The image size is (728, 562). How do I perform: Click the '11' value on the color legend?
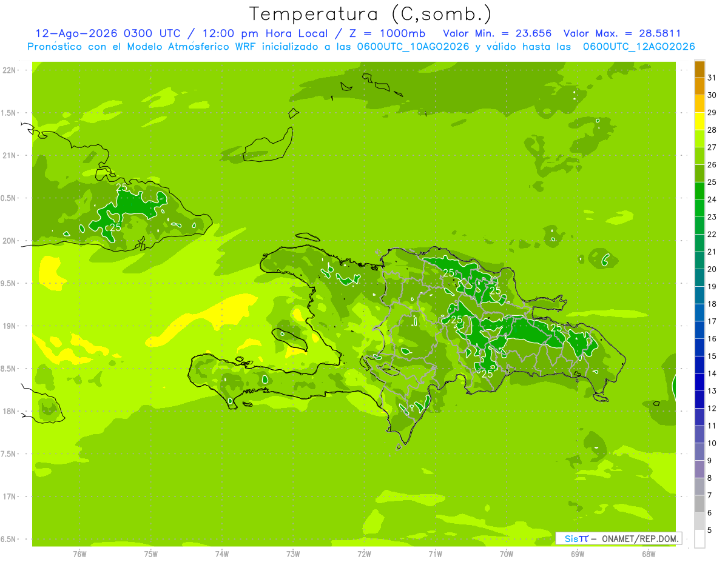(x=712, y=426)
